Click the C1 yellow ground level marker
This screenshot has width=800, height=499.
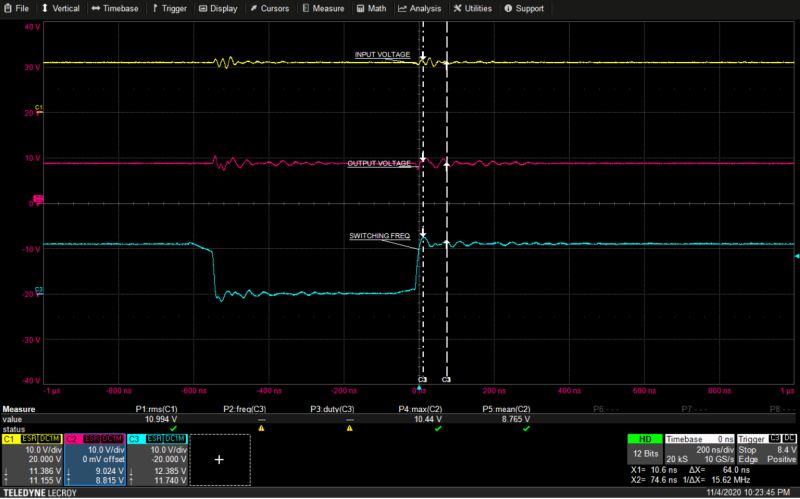(39, 110)
